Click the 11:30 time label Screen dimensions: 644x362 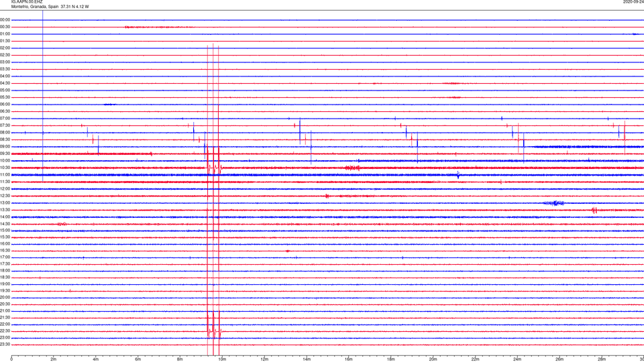[x=5, y=182]
